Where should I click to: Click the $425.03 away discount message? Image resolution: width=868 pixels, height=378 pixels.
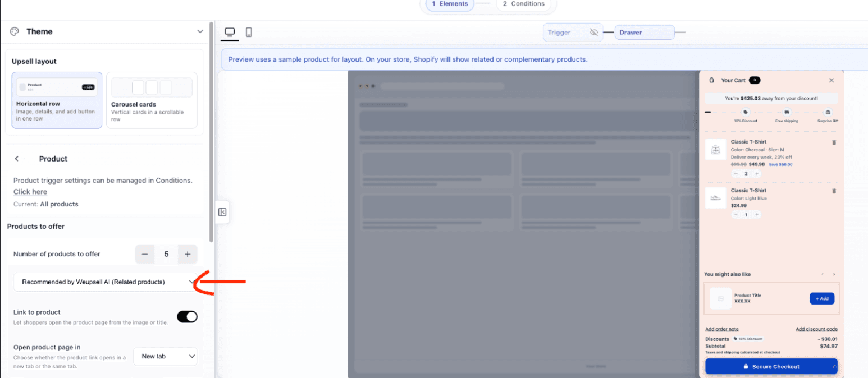[x=771, y=98]
